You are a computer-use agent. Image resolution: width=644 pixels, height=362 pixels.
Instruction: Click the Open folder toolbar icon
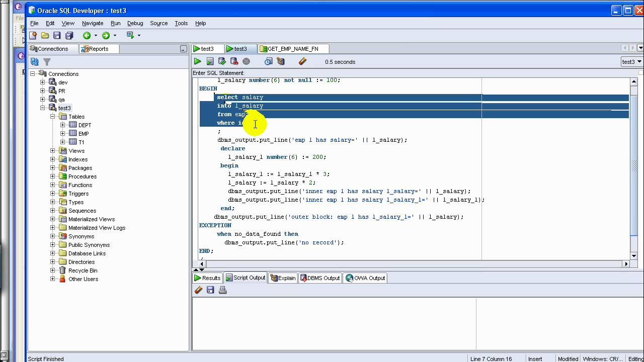[45, 35]
